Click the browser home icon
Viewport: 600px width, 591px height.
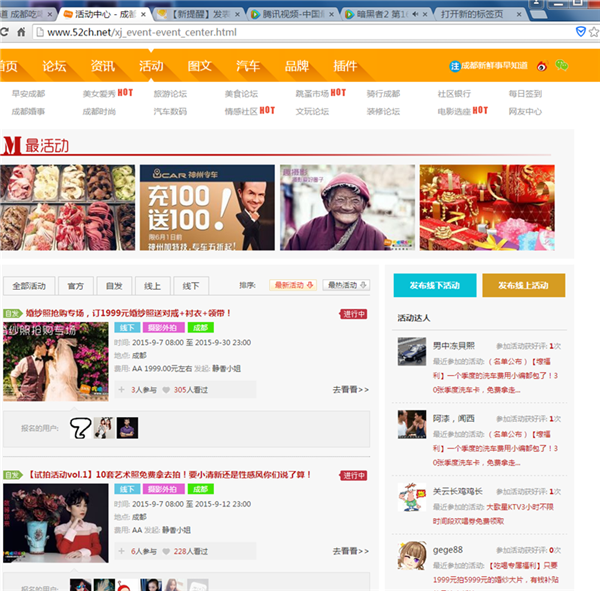pos(21,32)
